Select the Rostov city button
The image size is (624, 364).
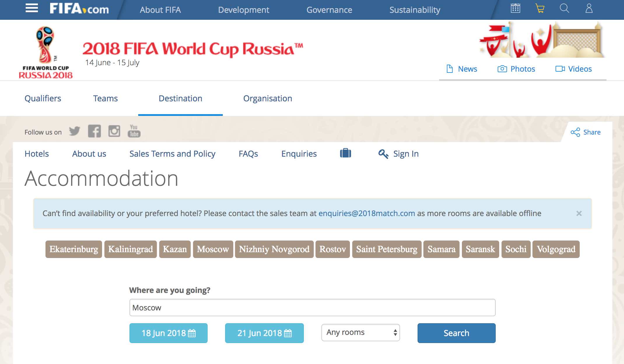[333, 249]
